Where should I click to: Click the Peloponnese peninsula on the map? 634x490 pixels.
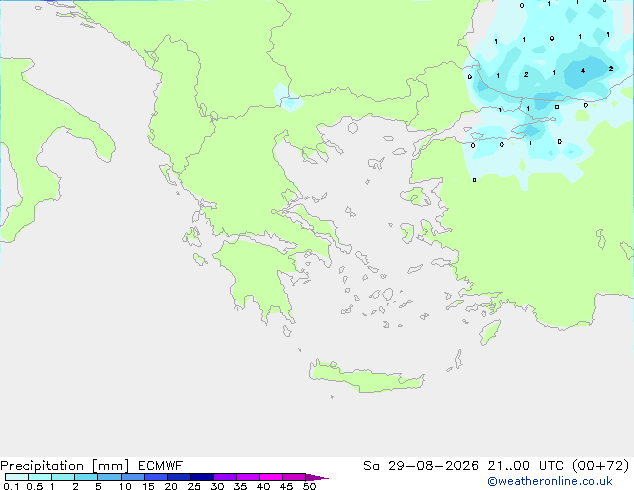261,277
